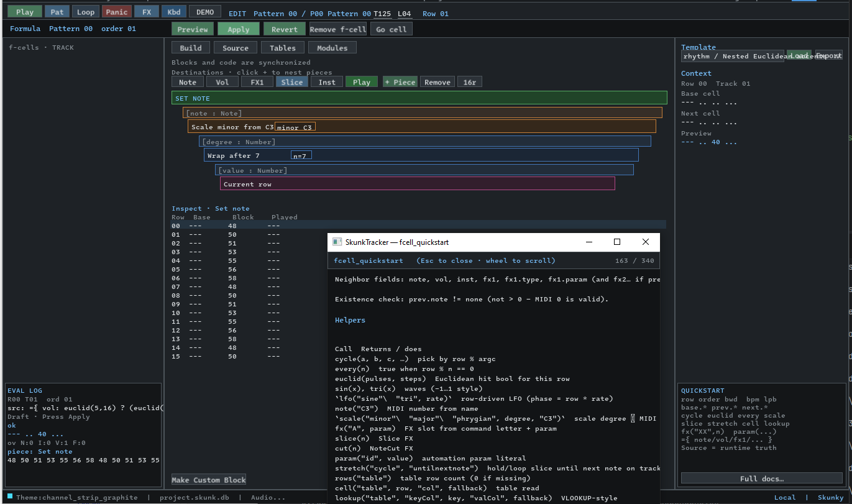Switch to the Build tab
The width and height of the screenshot is (852, 504).
(191, 48)
